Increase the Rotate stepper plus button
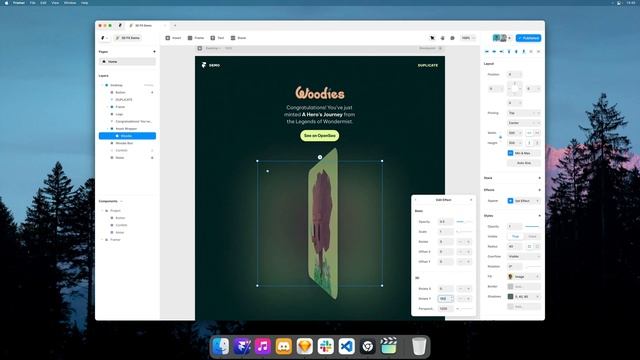Screen dimensions: 640x360 pyautogui.click(x=468, y=242)
